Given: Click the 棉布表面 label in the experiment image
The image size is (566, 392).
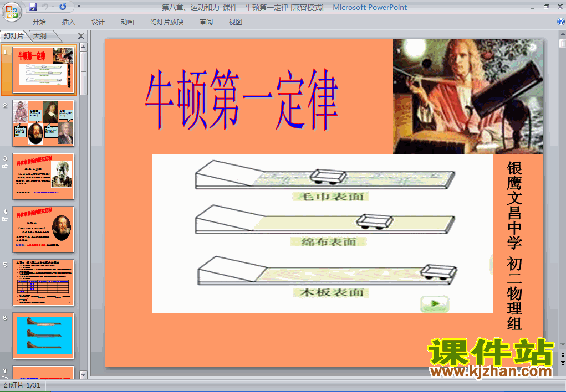Looking at the screenshot, I should 329,241.
